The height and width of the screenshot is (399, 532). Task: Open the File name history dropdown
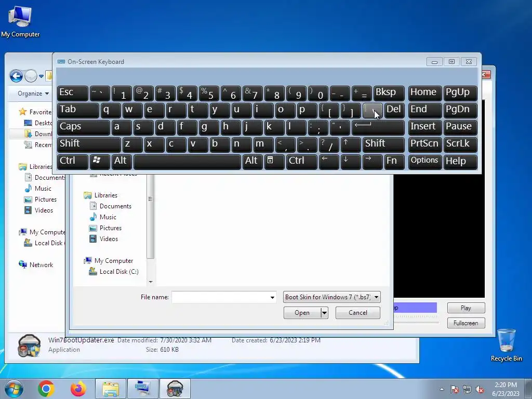[x=272, y=297]
